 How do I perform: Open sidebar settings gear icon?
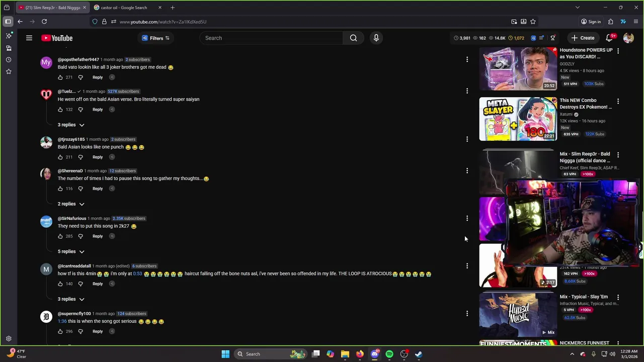tap(9, 339)
